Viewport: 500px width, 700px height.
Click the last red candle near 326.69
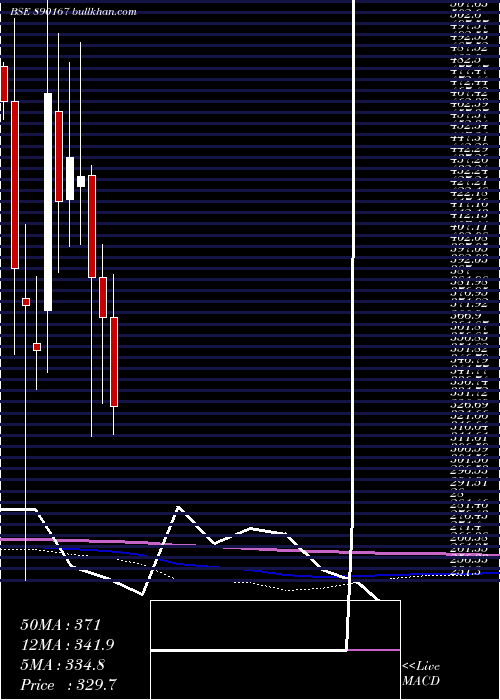click(x=114, y=362)
